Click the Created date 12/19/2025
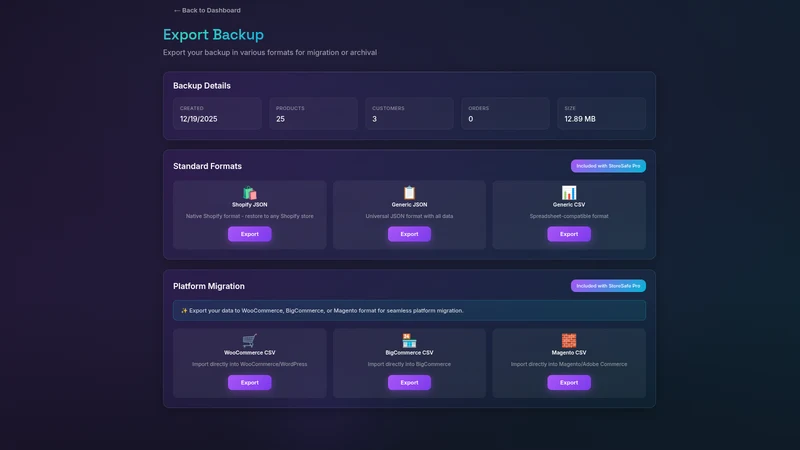Viewport: 800px width, 450px height. point(198,119)
